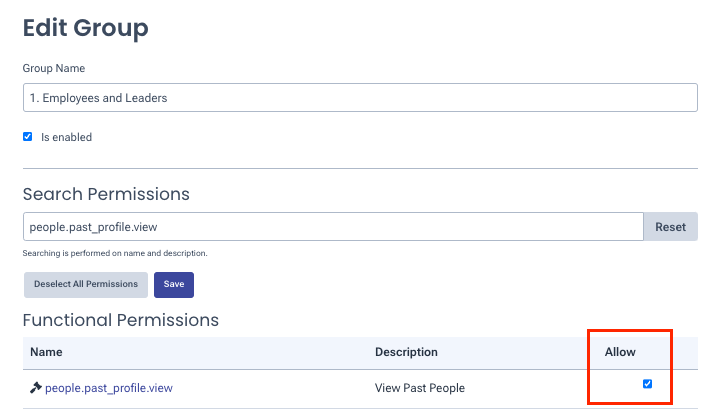Click the Group Name field label
The width and height of the screenshot is (713, 420).
pos(54,68)
